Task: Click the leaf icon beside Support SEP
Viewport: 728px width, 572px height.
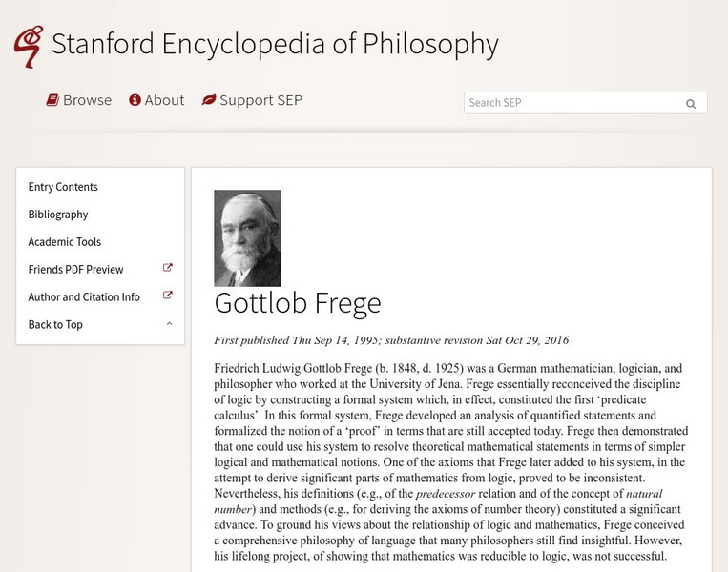Action: [x=208, y=100]
